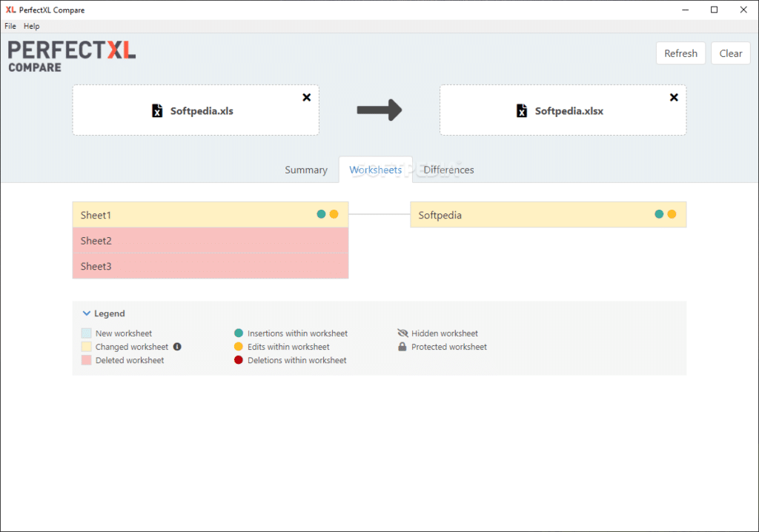The height and width of the screenshot is (532, 759).
Task: Click the orange edits dot on Softpedia sheet
Action: [672, 214]
